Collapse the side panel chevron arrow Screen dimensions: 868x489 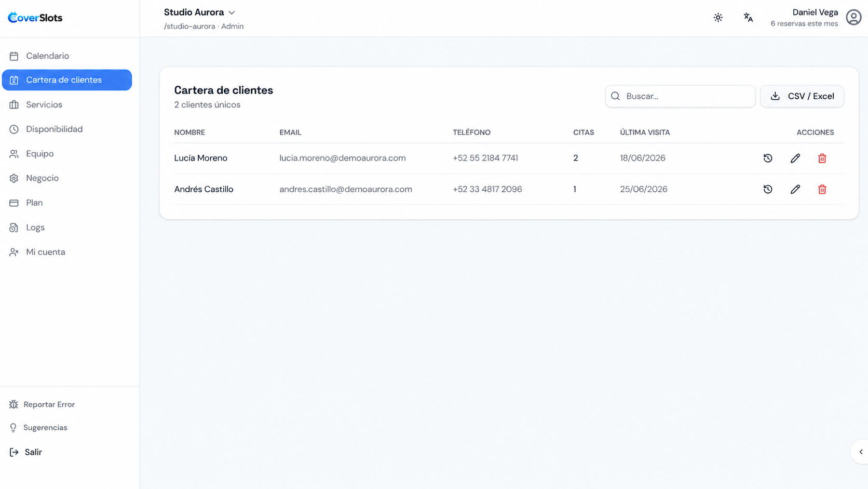pos(860,452)
